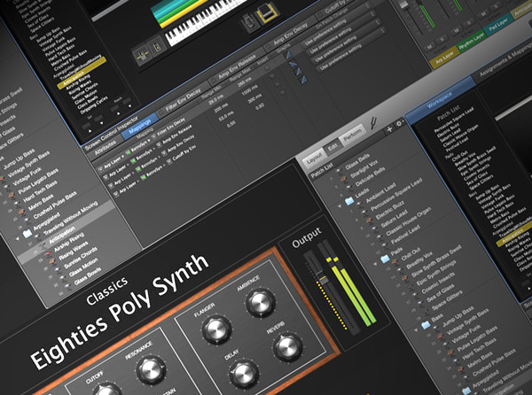
Task: Select the Amp Env Decay parameter tab
Action: click(290, 35)
